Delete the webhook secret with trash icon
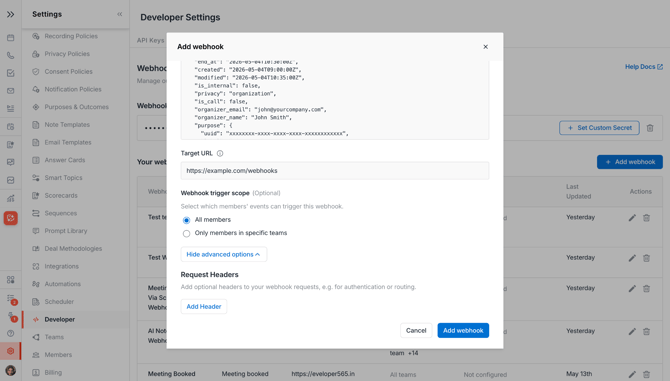 [650, 128]
